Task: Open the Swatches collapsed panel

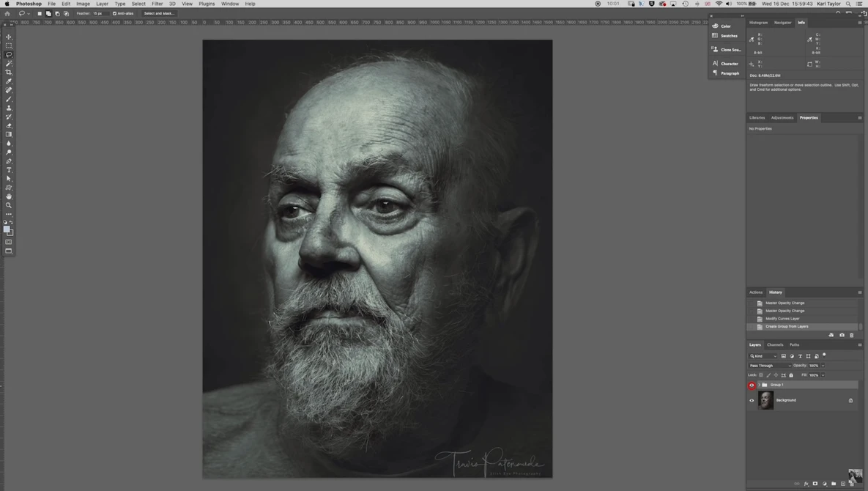Action: pos(725,35)
